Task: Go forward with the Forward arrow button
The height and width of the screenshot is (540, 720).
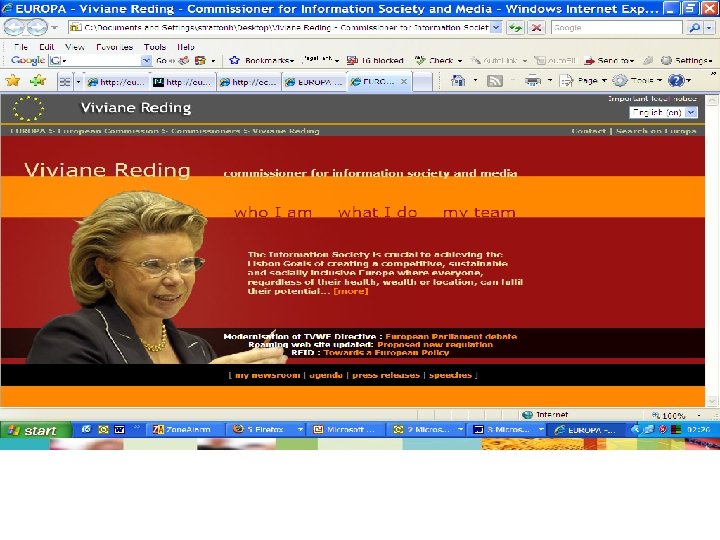Action: pyautogui.click(x=37, y=28)
